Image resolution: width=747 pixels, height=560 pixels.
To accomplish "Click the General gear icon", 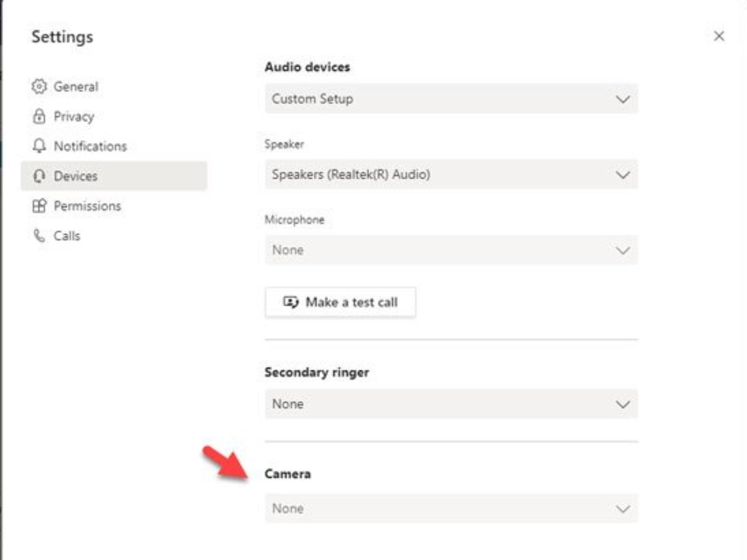I will (39, 86).
